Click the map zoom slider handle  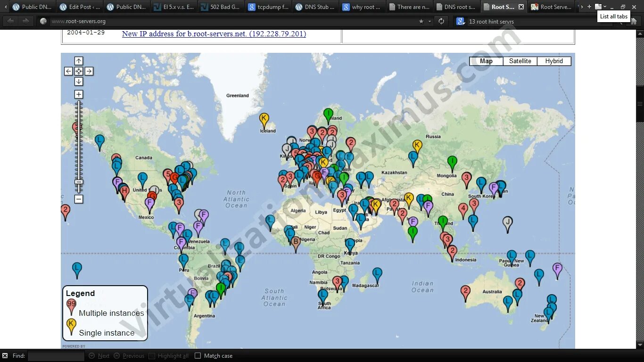[x=79, y=182]
